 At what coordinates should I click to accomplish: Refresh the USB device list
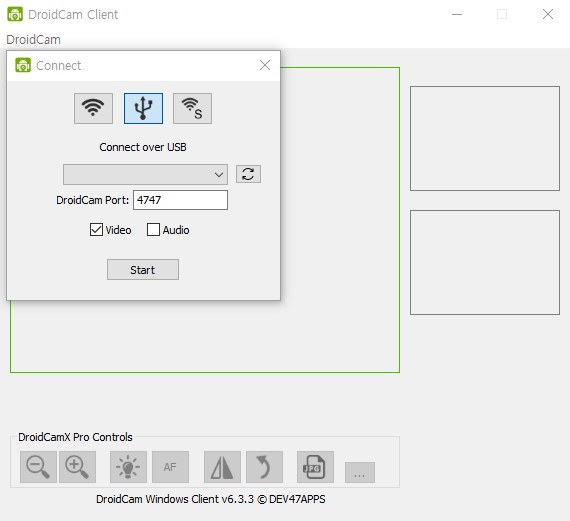(248, 174)
